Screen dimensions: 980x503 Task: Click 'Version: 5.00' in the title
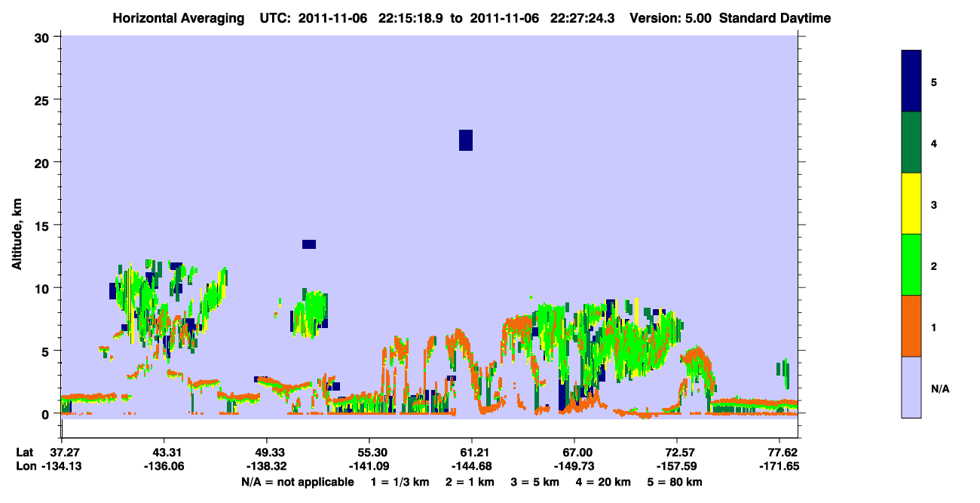pos(672,18)
